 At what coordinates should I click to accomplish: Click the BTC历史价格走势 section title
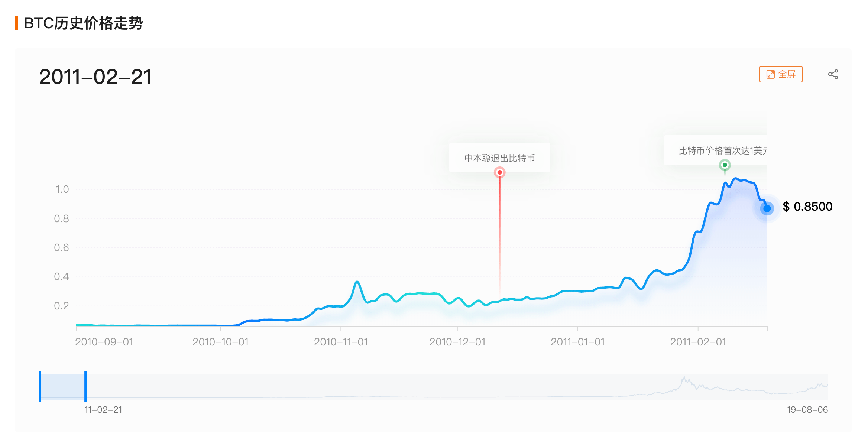(83, 23)
